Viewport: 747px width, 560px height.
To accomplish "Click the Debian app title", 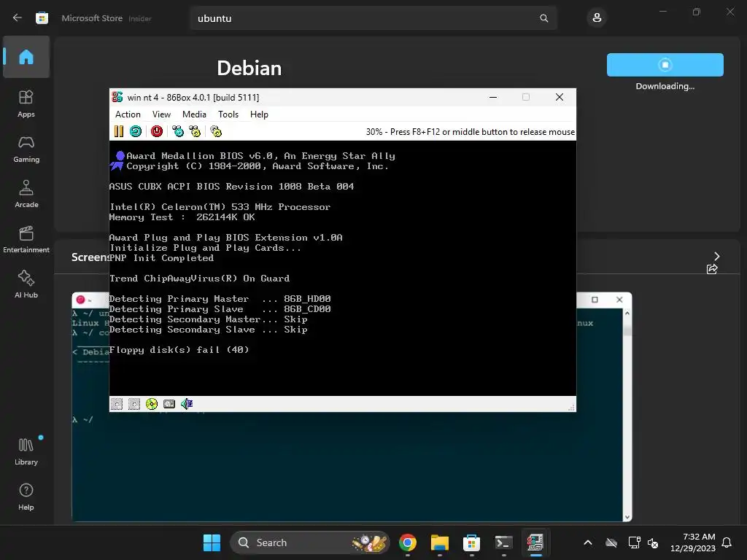I will click(249, 68).
